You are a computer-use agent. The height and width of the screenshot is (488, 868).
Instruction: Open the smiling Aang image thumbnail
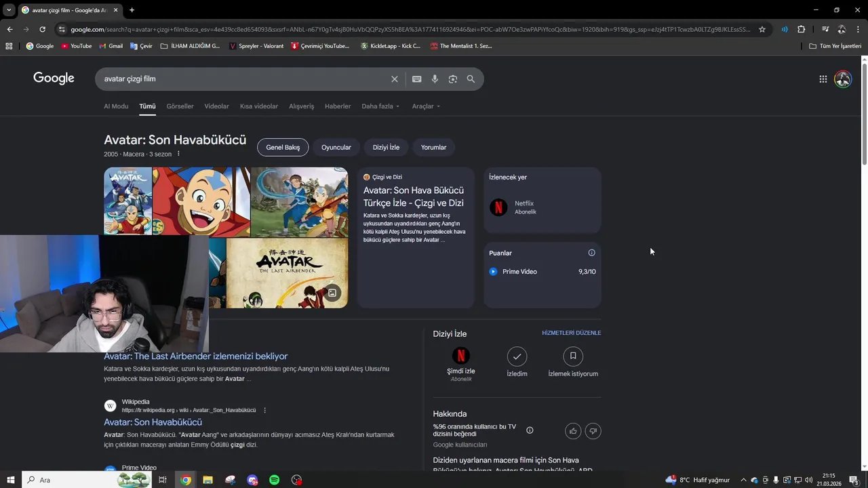coord(201,201)
